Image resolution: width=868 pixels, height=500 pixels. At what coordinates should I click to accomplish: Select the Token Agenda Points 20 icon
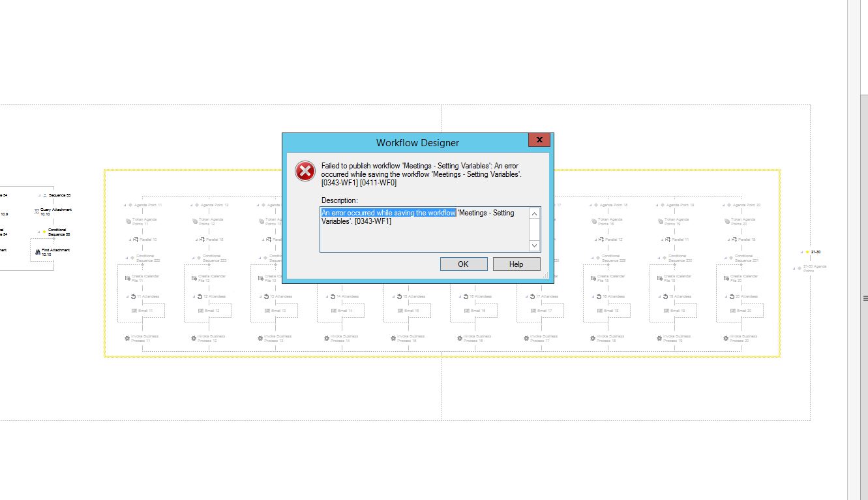click(x=726, y=221)
